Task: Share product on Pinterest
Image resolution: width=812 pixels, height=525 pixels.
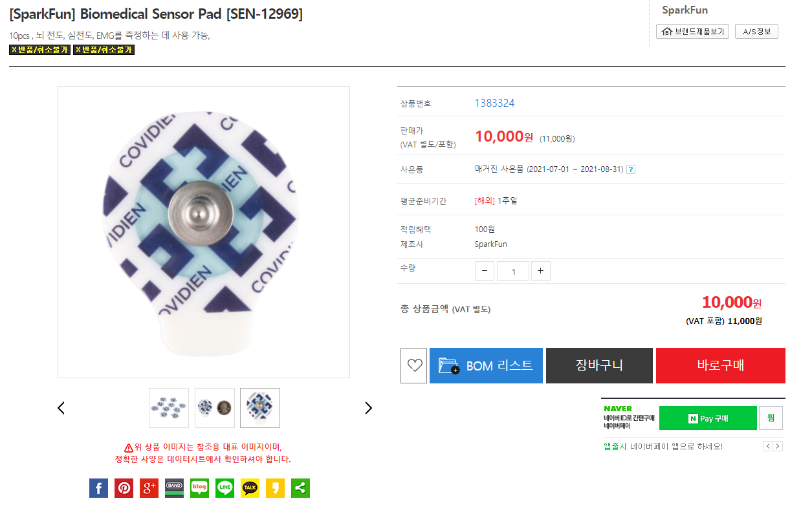Action: click(124, 488)
